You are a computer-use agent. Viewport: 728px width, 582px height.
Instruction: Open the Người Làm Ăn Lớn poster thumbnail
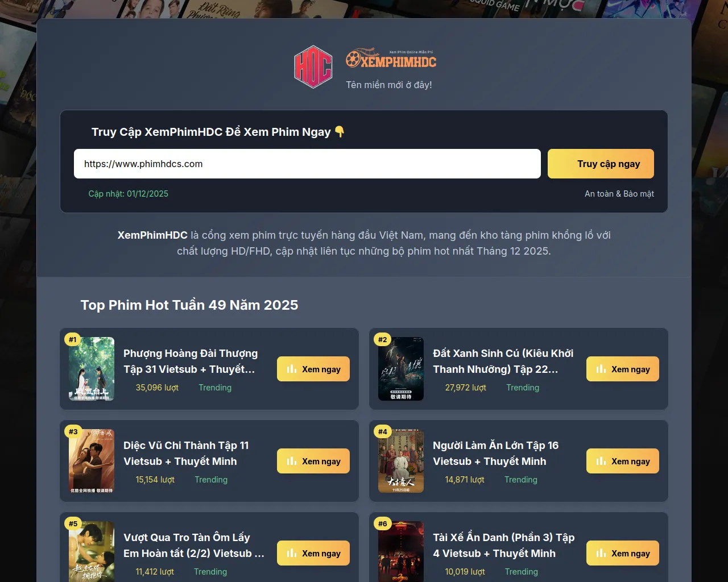pos(401,461)
